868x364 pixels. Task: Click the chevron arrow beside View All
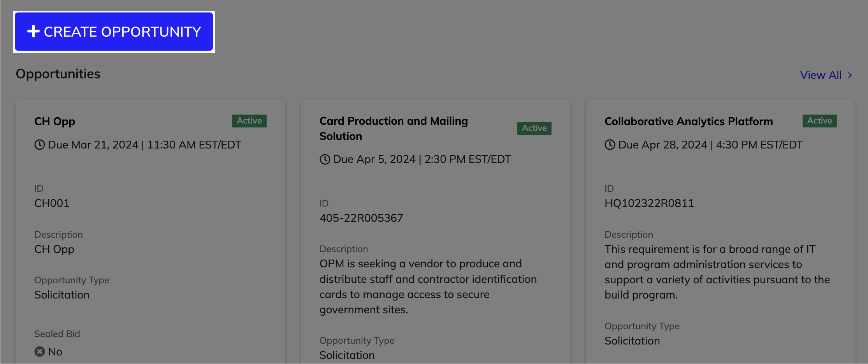click(x=850, y=75)
